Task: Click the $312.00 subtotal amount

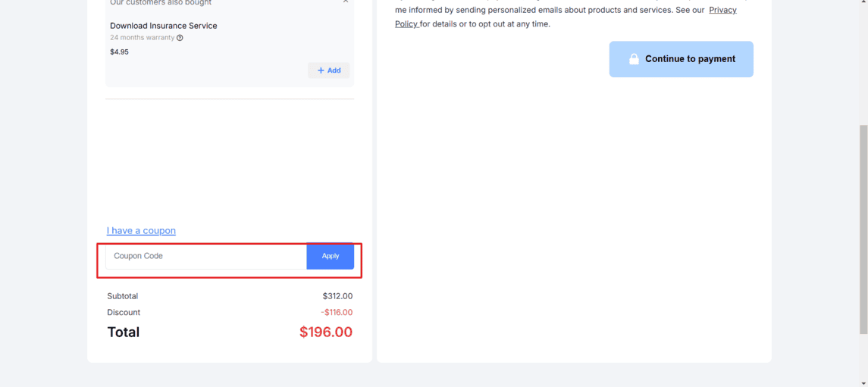Action: coord(337,296)
